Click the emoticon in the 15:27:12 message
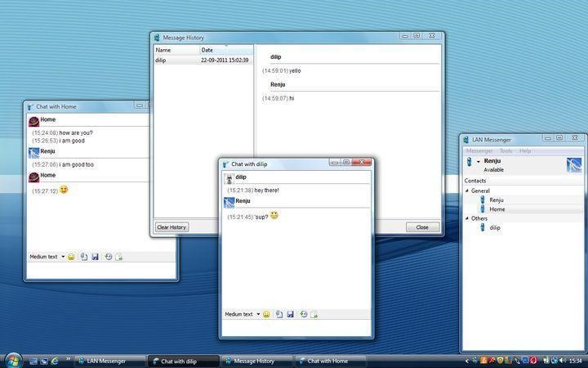 pos(64,189)
